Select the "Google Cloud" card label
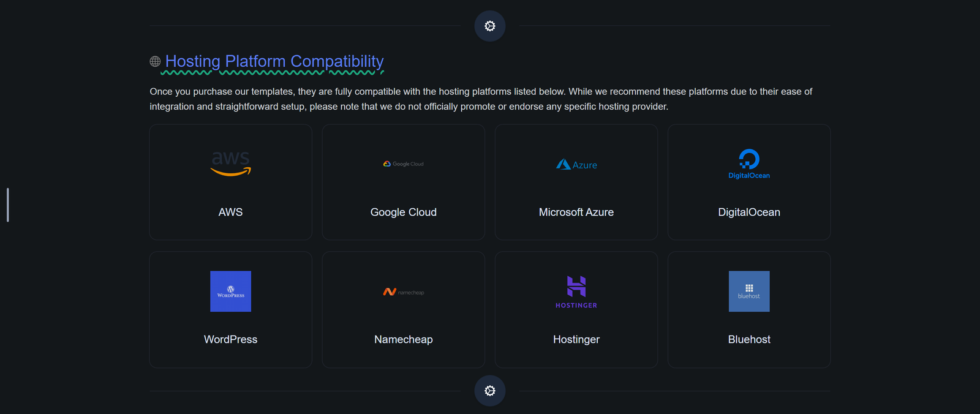 tap(404, 212)
